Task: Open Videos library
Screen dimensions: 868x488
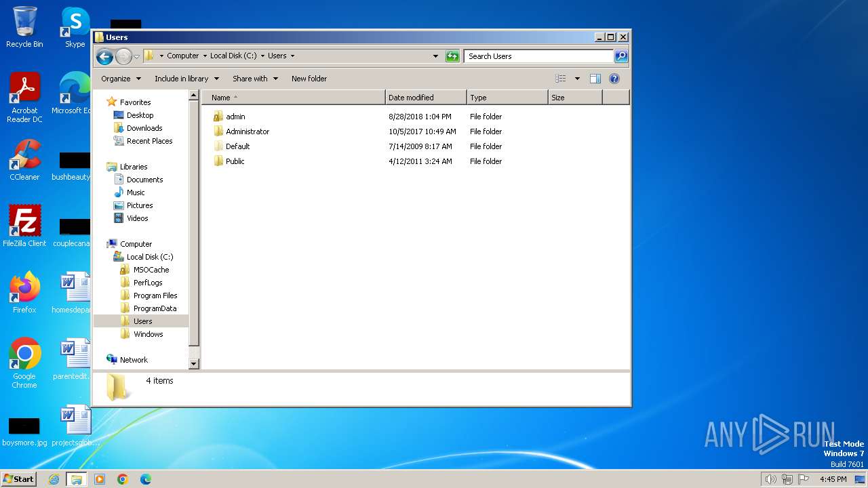Action: click(x=137, y=218)
